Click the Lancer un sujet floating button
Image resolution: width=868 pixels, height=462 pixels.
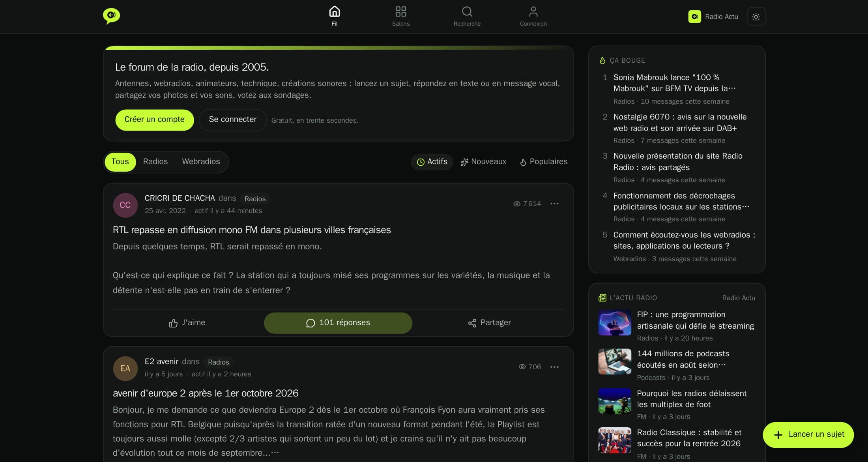[808, 435]
